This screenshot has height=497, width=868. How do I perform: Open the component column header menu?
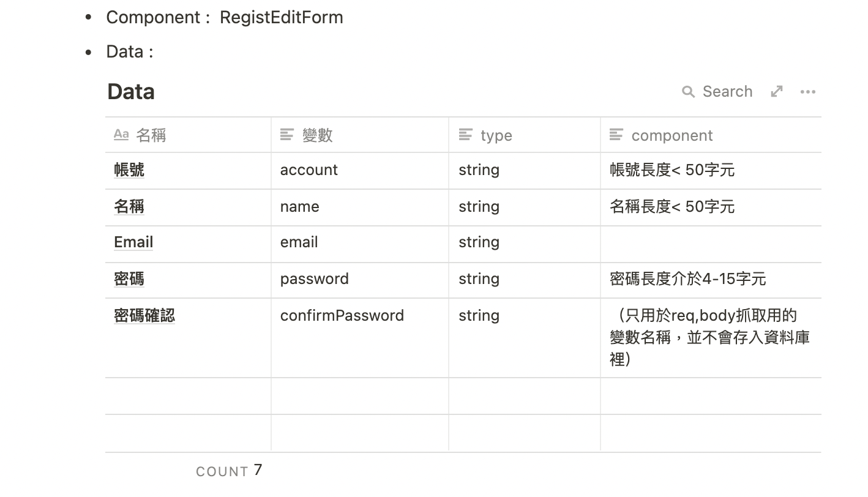pos(711,135)
